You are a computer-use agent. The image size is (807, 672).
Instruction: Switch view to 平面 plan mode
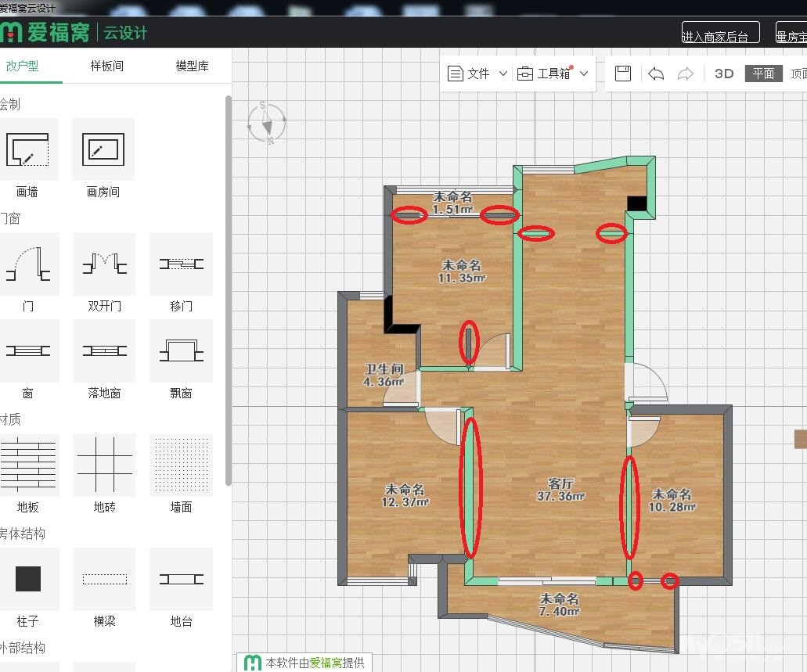pos(763,74)
